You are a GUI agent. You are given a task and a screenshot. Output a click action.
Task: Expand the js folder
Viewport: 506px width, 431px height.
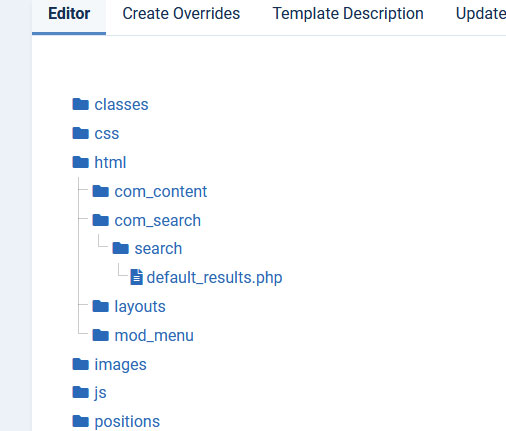[x=100, y=393]
